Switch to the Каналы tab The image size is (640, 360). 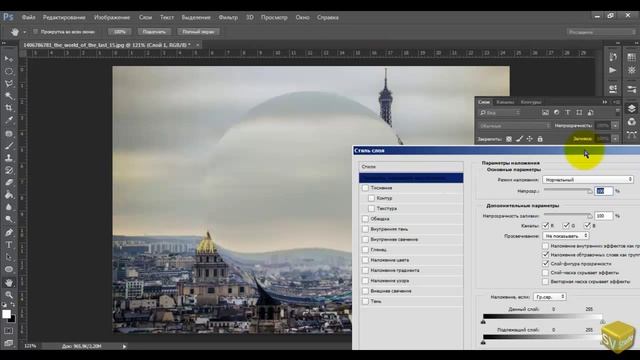click(x=505, y=102)
